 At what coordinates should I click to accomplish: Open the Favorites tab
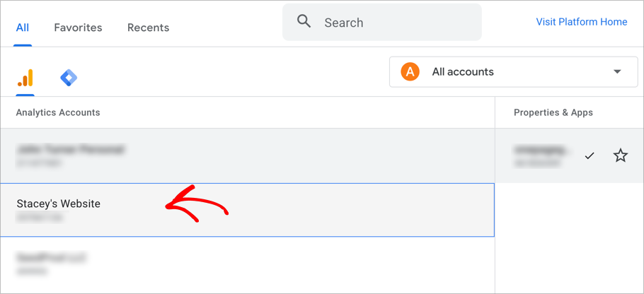coord(78,28)
